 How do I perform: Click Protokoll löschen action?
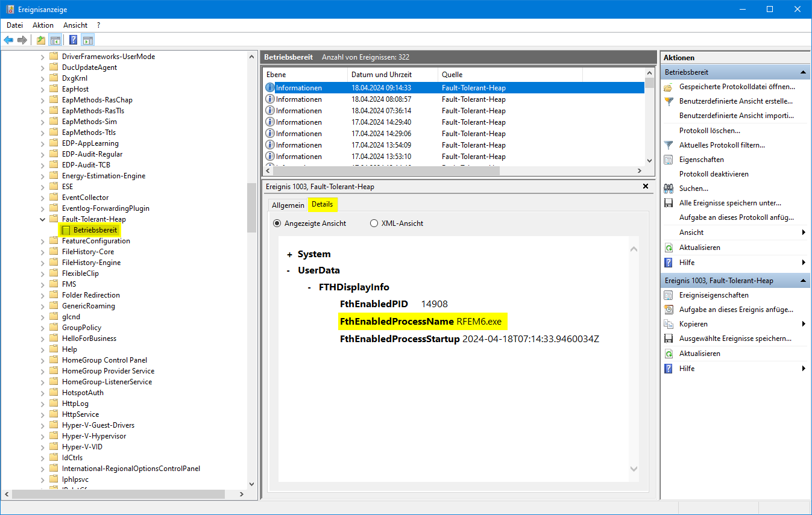[710, 131]
